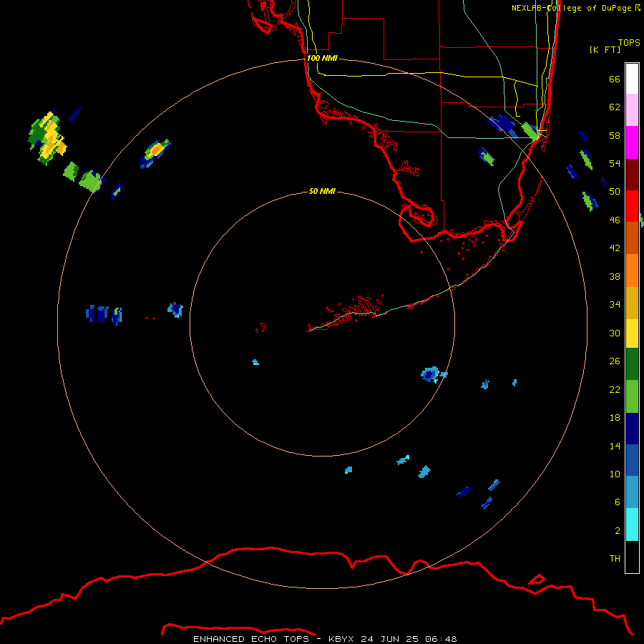Click the "6" scale value
The image size is (644, 644).
617,502
